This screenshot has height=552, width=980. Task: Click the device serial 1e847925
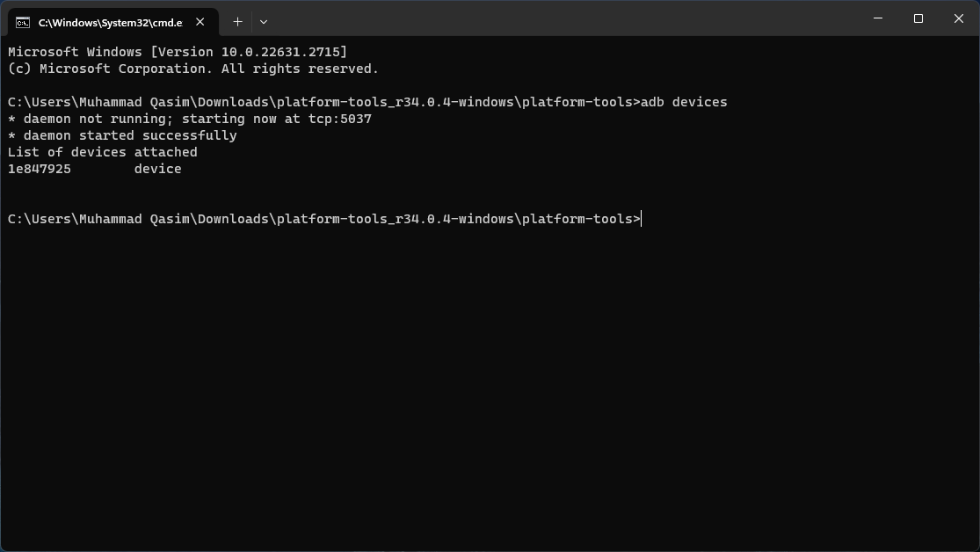(40, 169)
